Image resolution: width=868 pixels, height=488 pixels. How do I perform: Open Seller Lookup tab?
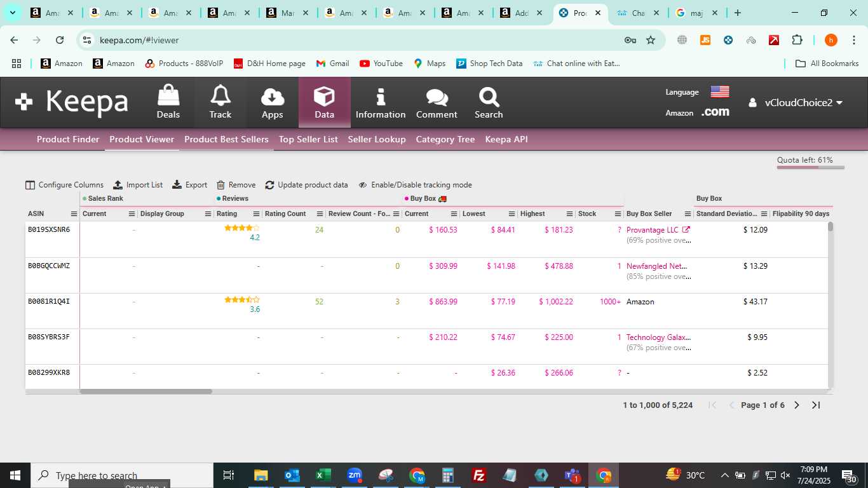(x=377, y=139)
